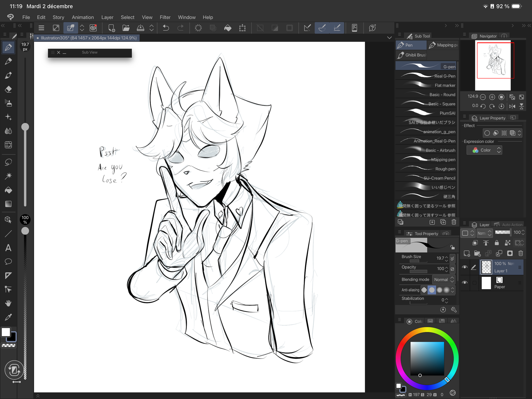Select the Eraser tool
This screenshot has width=532, height=399.
pos(8,89)
